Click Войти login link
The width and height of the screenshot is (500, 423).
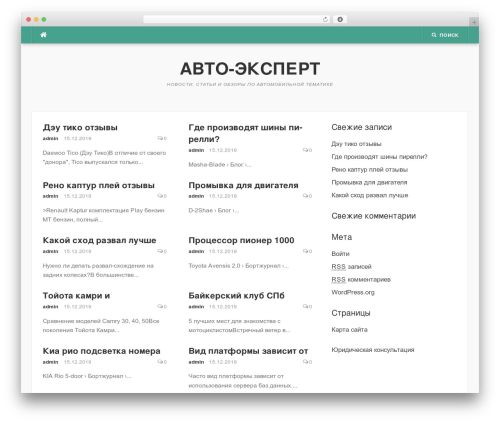[x=340, y=254]
